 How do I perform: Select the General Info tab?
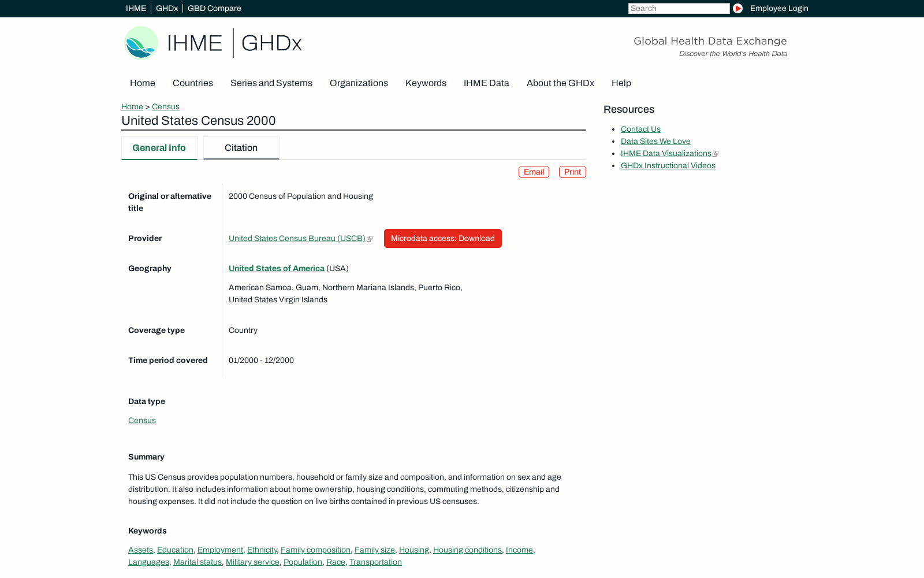159,148
